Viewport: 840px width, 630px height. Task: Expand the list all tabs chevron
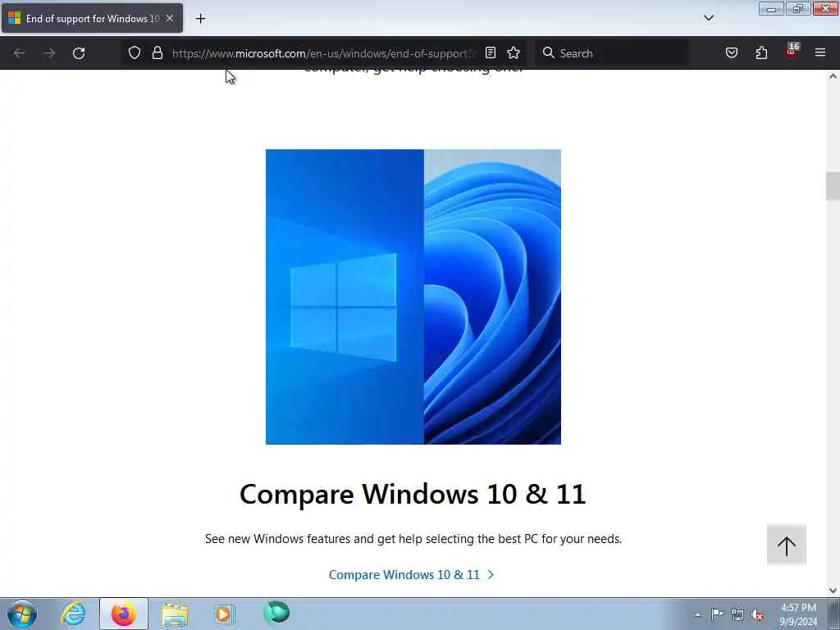709,18
